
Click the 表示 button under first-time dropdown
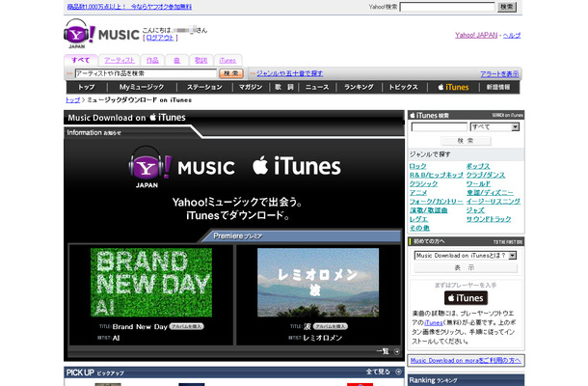coord(466,267)
